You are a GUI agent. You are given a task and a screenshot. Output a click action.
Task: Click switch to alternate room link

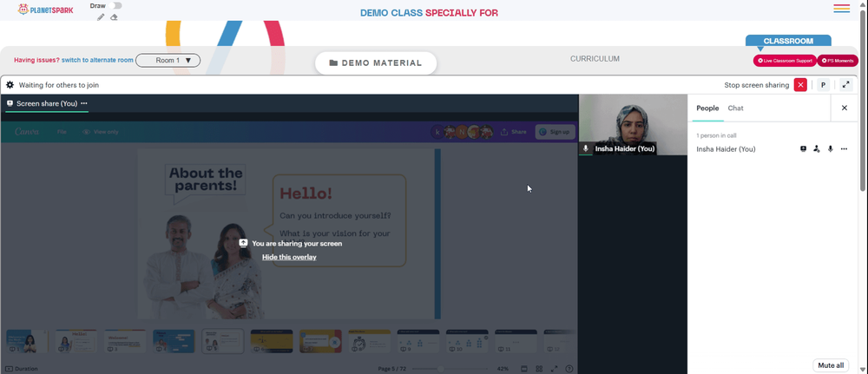point(97,60)
